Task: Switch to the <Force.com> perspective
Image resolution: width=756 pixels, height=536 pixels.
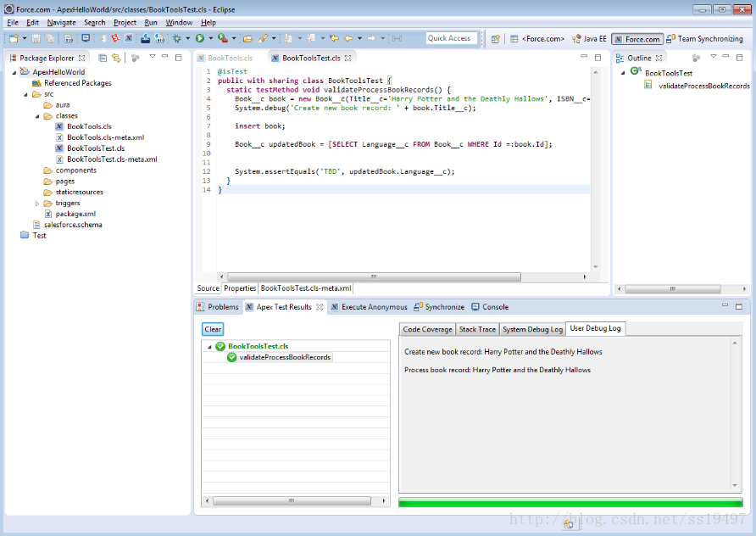Action: [537, 39]
